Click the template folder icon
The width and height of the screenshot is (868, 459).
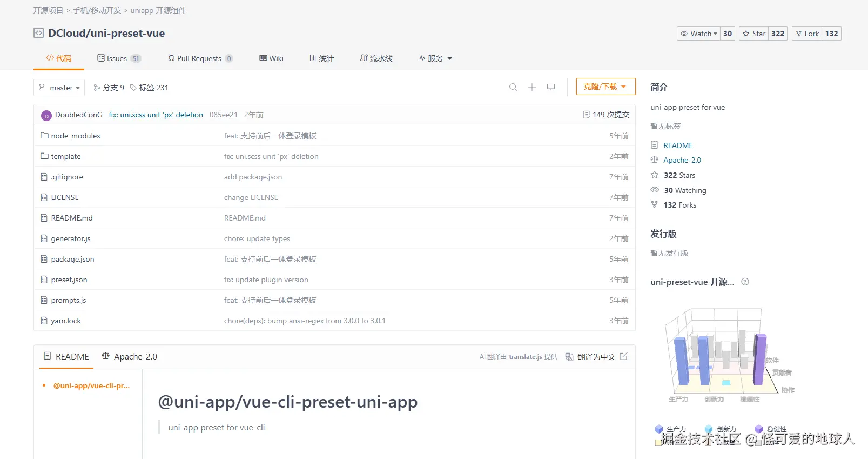[x=44, y=156]
